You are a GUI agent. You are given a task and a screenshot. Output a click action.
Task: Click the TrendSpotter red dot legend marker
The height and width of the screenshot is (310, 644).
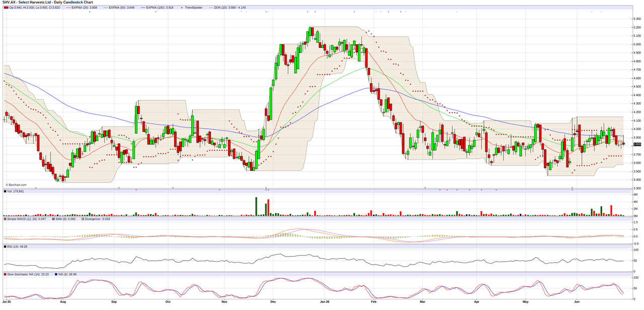tap(181, 8)
